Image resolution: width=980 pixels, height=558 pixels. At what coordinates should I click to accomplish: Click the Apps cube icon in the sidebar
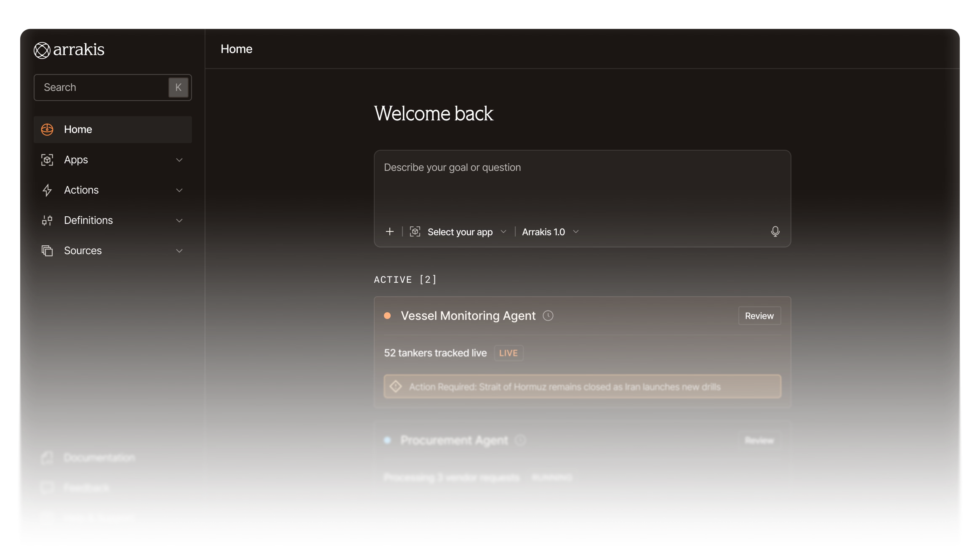coord(47,160)
